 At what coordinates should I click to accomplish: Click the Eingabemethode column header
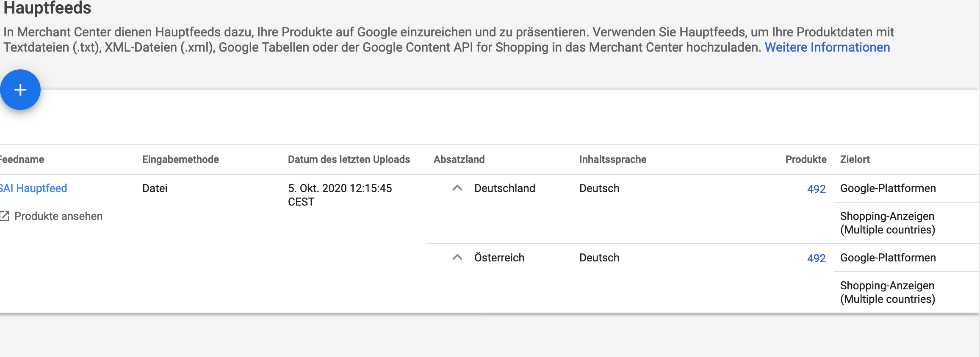coord(180,159)
